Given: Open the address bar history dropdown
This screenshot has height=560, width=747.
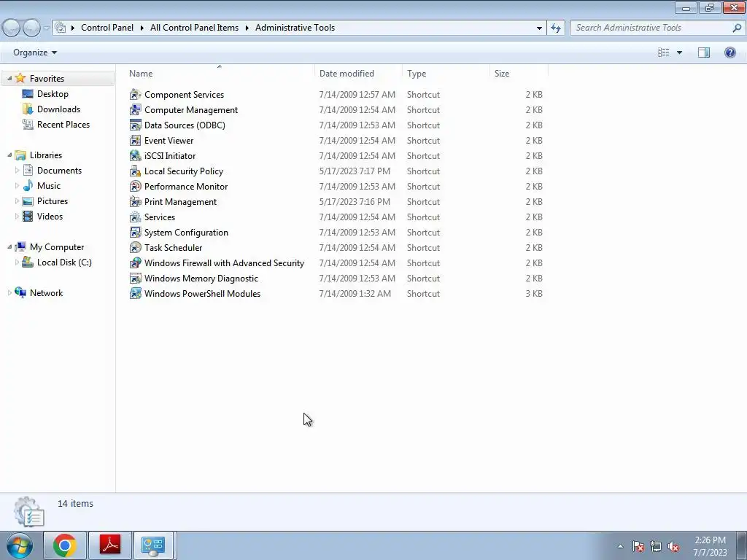Looking at the screenshot, I should (x=539, y=28).
